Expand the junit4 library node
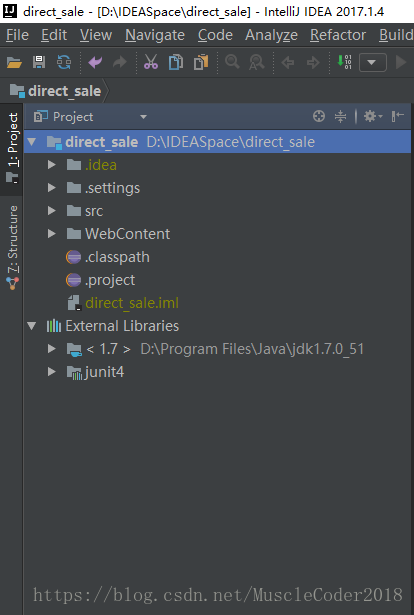 51,372
